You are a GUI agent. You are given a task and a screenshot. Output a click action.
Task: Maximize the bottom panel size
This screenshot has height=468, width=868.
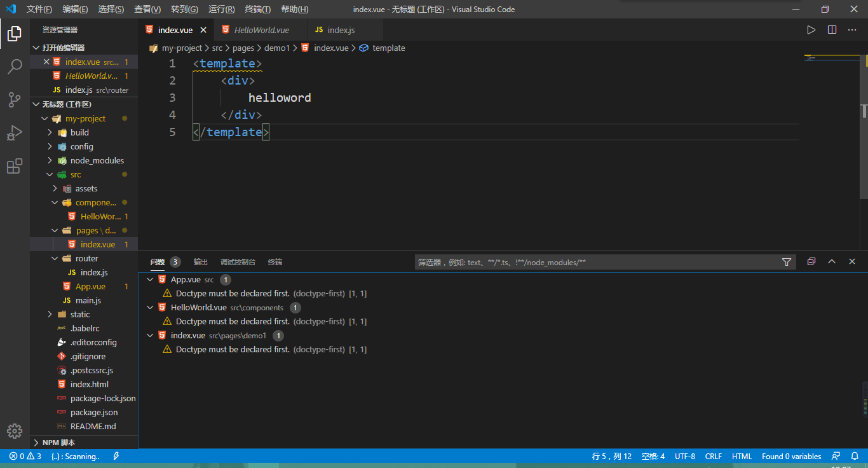tap(832, 261)
